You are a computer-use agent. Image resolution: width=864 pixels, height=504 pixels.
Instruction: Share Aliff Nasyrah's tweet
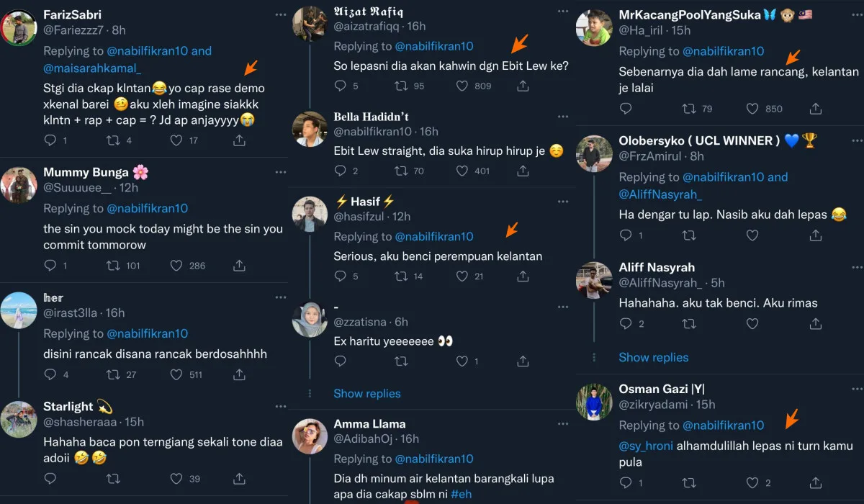coord(816,324)
